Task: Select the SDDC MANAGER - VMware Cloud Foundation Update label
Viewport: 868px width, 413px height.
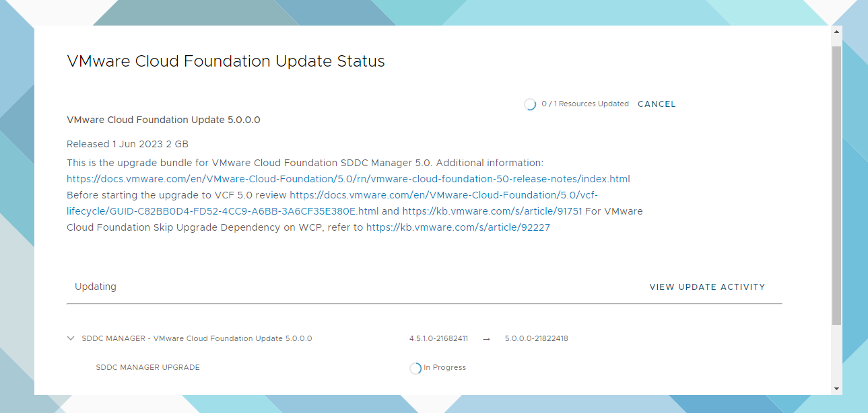Action: (x=197, y=338)
